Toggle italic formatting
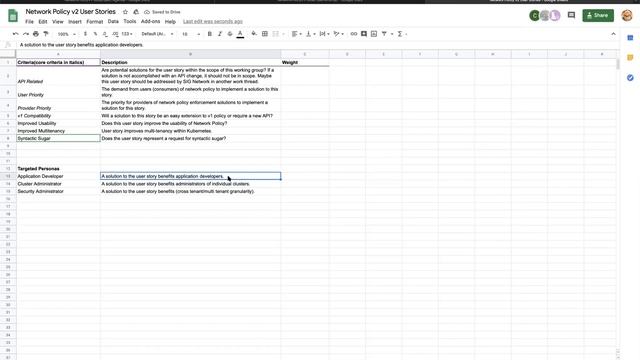 pyautogui.click(x=220, y=34)
